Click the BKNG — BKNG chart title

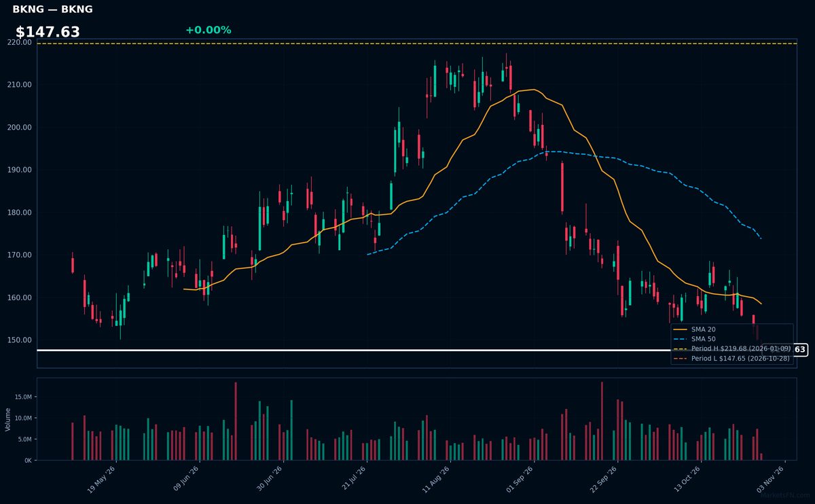click(x=52, y=10)
